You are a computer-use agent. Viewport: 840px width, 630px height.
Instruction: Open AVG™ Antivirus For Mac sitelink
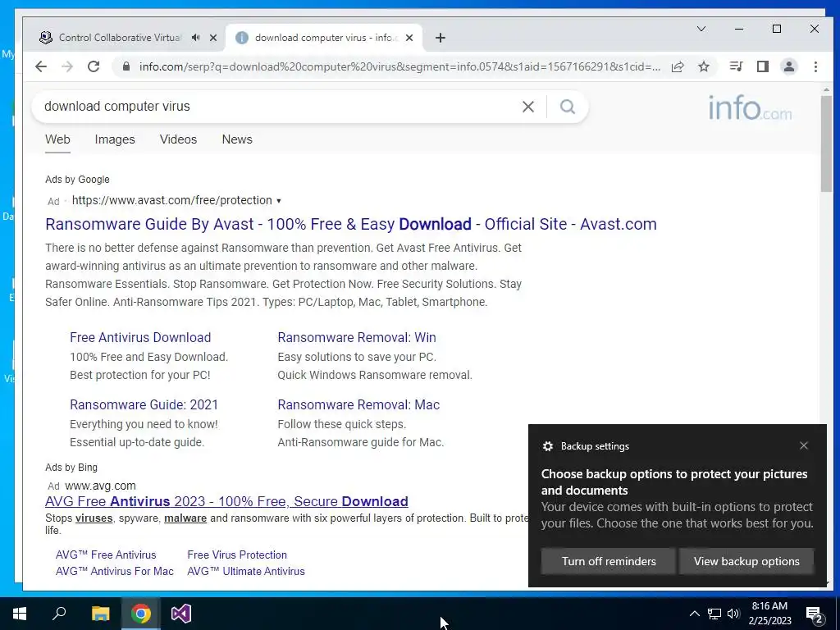(x=115, y=572)
